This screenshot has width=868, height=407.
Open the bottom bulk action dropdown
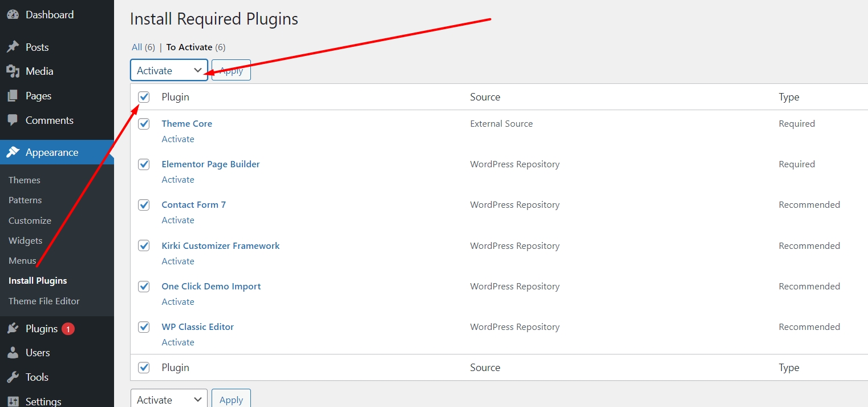(169, 400)
